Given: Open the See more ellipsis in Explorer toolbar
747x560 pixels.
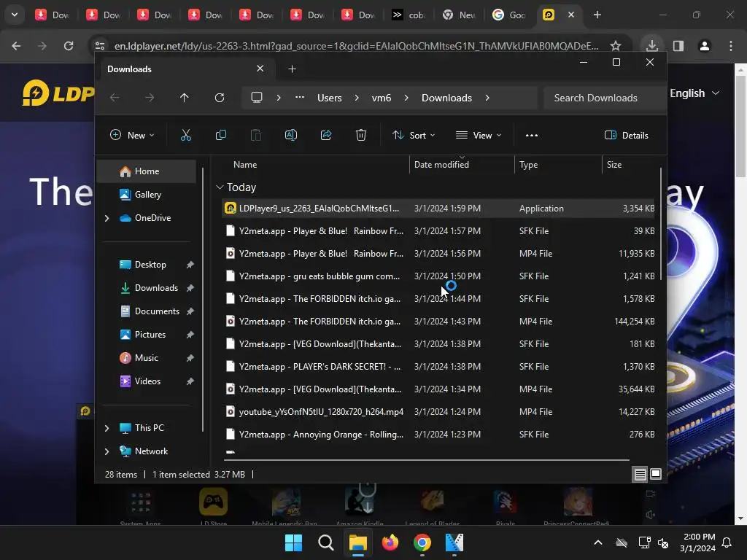Looking at the screenshot, I should click(x=532, y=135).
